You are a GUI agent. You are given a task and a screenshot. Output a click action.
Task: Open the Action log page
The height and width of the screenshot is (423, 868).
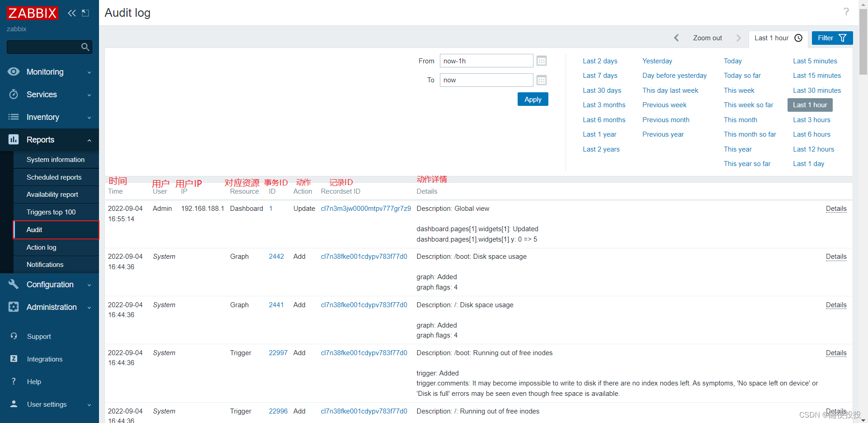[x=56, y=247]
